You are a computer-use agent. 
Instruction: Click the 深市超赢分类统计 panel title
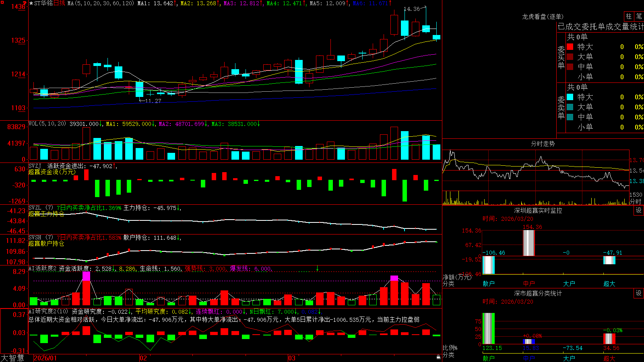[538, 293]
